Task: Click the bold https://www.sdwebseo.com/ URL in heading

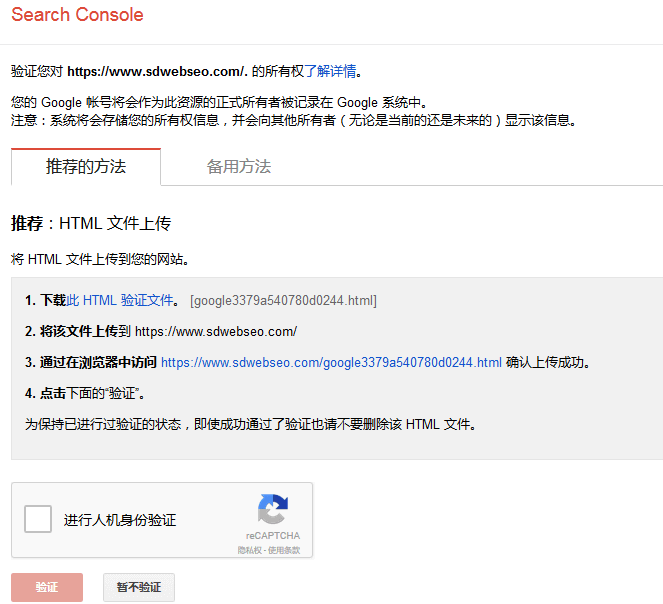Action: [x=157, y=71]
